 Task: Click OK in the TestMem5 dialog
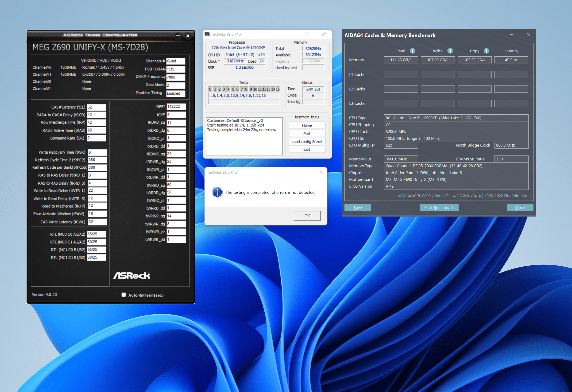(x=307, y=216)
